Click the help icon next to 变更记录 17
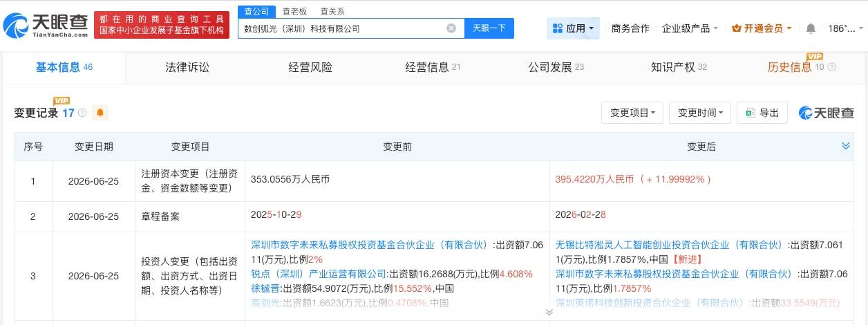This screenshot has height=325, width=868. 83,113
